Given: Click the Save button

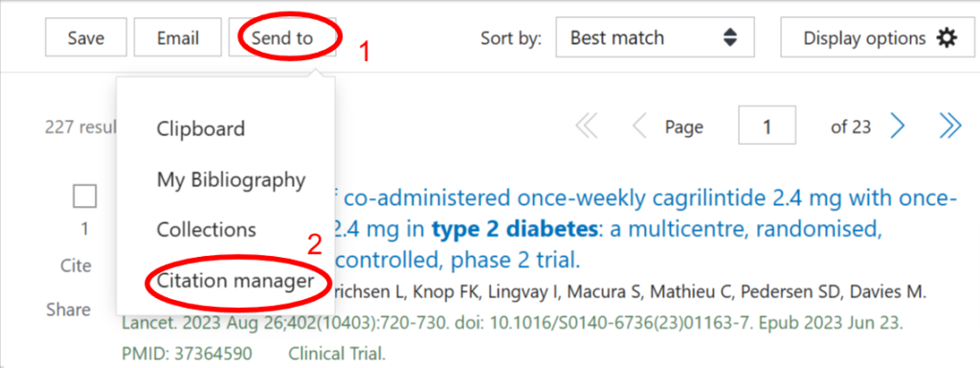Looking at the screenshot, I should click(x=85, y=37).
